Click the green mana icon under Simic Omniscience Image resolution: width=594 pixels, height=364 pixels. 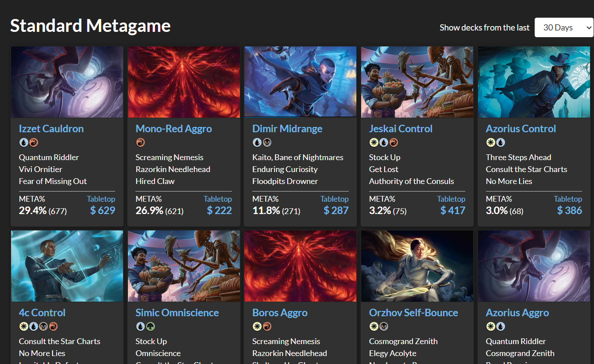pyautogui.click(x=150, y=326)
